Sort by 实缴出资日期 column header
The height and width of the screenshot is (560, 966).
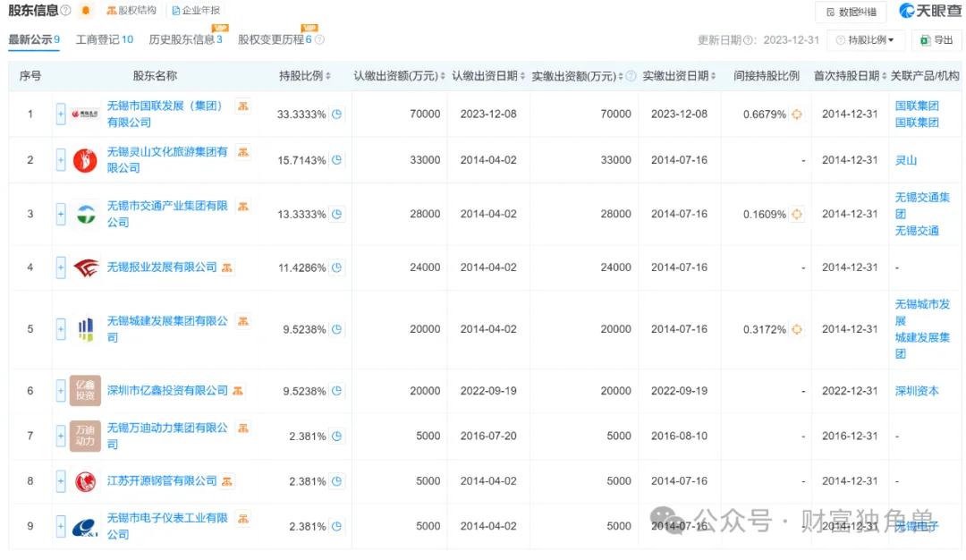(x=679, y=76)
